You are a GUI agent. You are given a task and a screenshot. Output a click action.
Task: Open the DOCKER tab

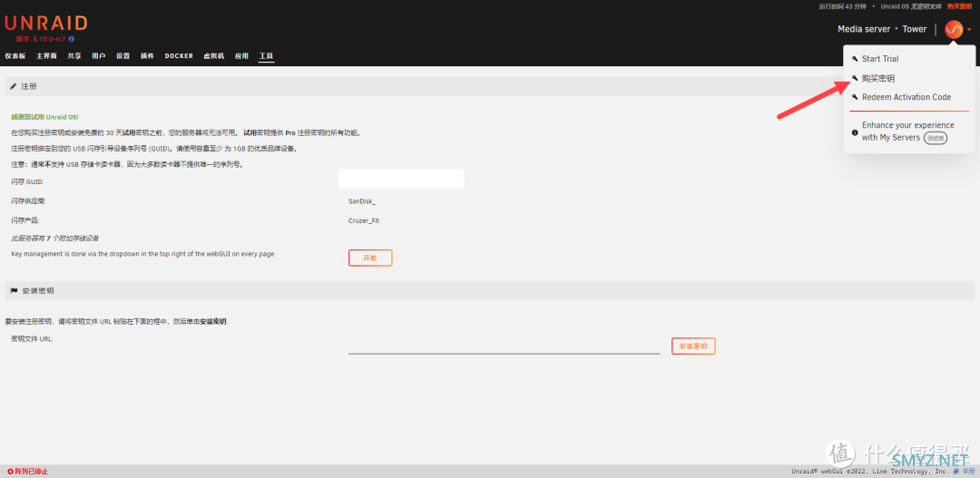tap(179, 55)
